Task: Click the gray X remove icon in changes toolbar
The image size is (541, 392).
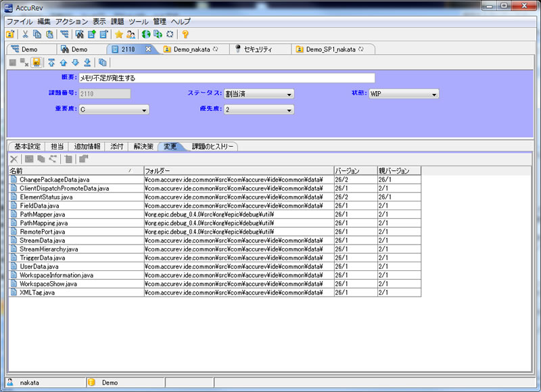Action: (14, 159)
